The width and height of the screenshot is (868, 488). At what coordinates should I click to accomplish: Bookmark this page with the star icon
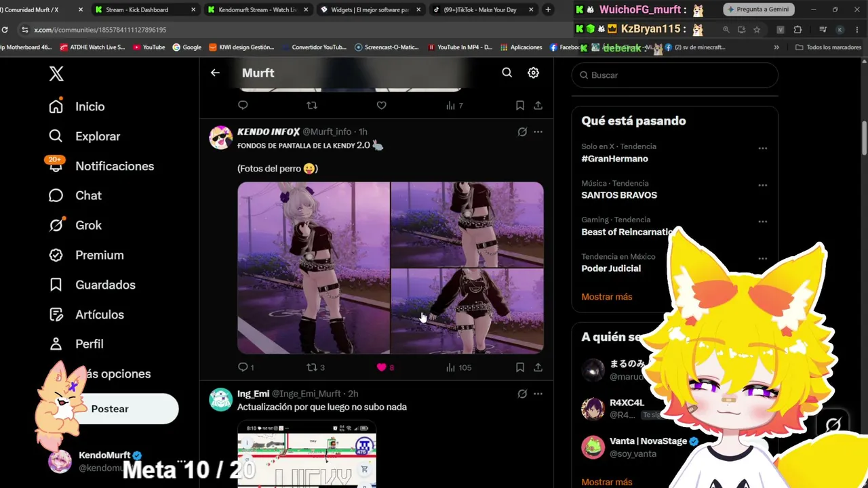[757, 30]
